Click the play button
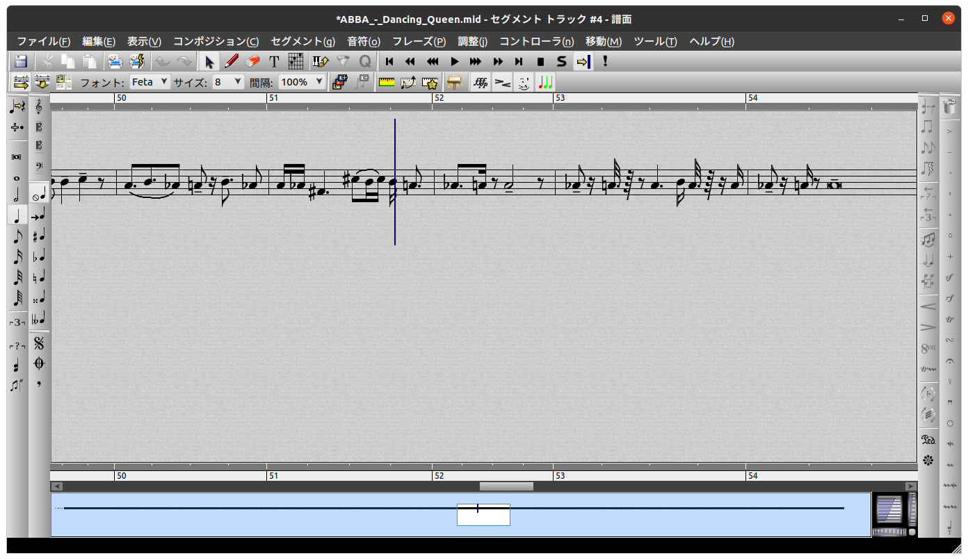The width and height of the screenshot is (968, 560). (455, 61)
